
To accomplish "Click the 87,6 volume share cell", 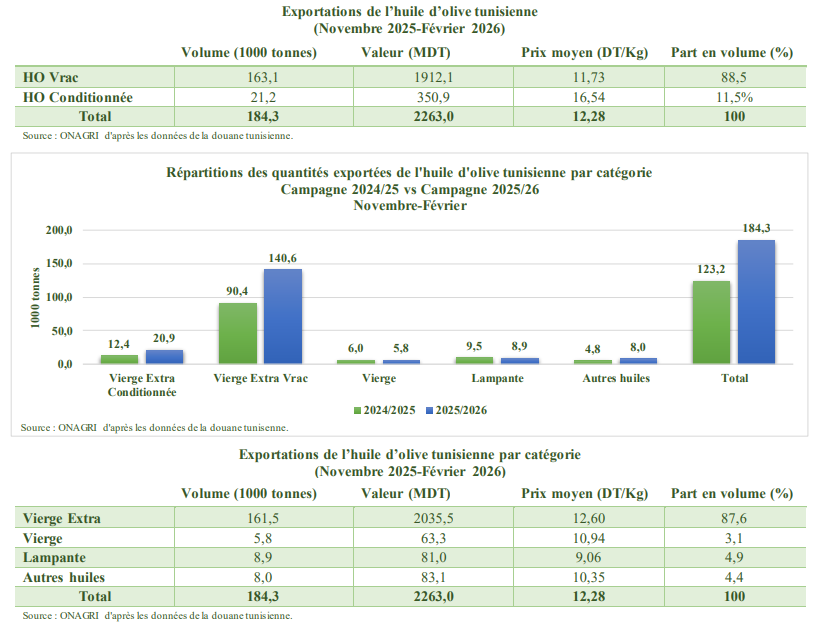I will pyautogui.click(x=735, y=518).
